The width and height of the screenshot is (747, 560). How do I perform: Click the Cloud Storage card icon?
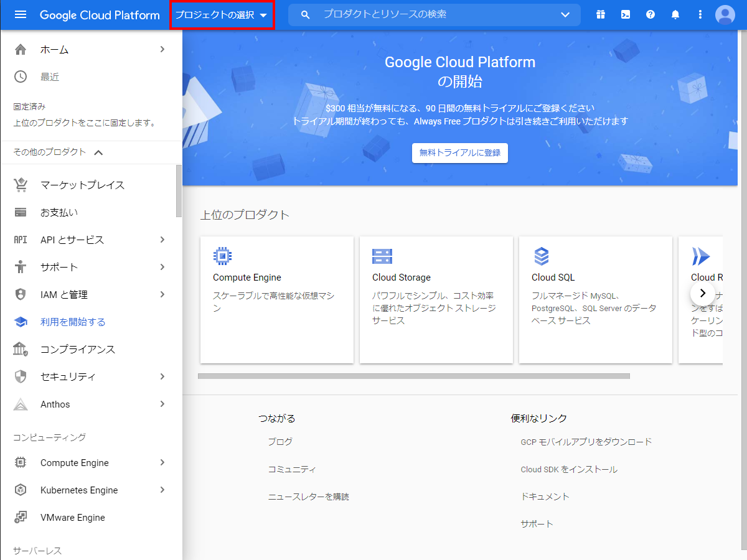click(x=382, y=256)
